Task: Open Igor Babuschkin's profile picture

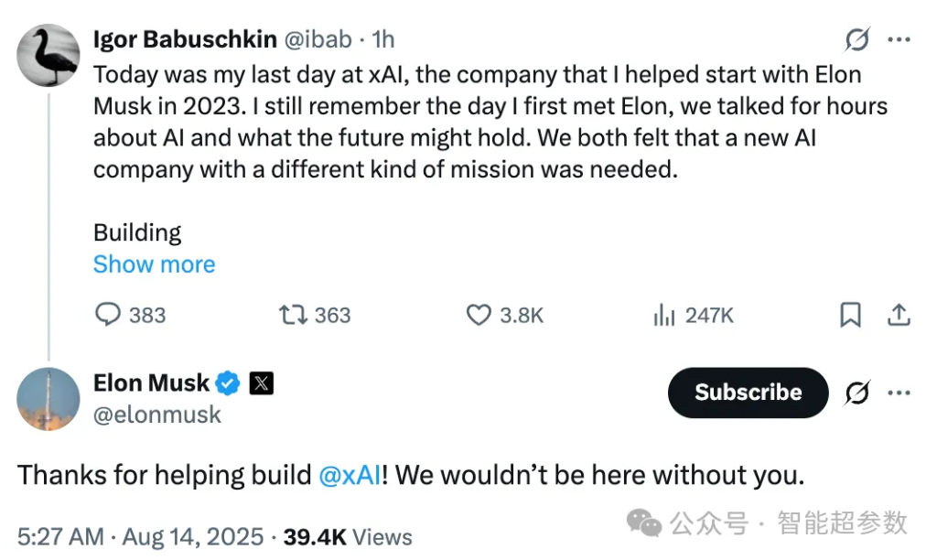Action: pyautogui.click(x=48, y=55)
